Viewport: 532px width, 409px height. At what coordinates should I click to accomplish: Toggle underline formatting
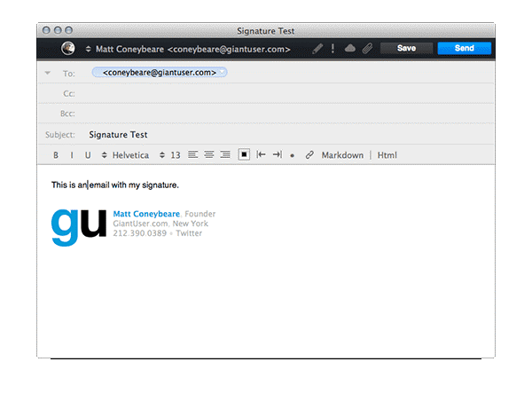(88, 155)
